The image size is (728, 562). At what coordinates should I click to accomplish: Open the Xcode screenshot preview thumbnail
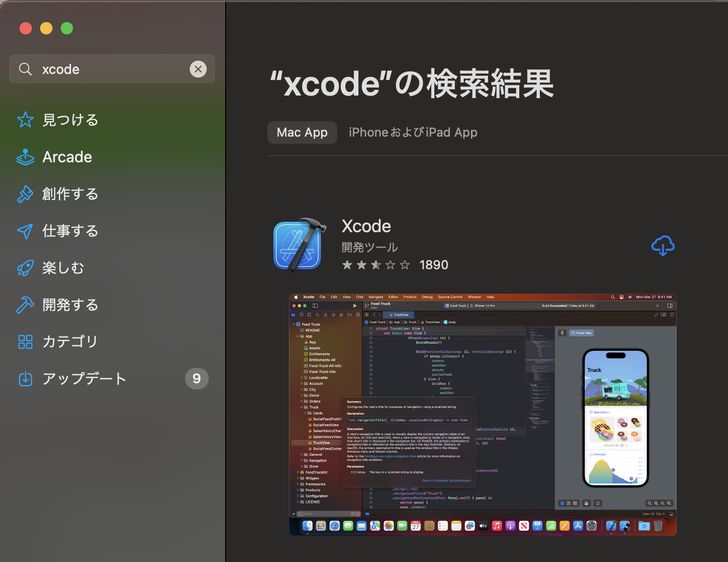click(x=483, y=415)
